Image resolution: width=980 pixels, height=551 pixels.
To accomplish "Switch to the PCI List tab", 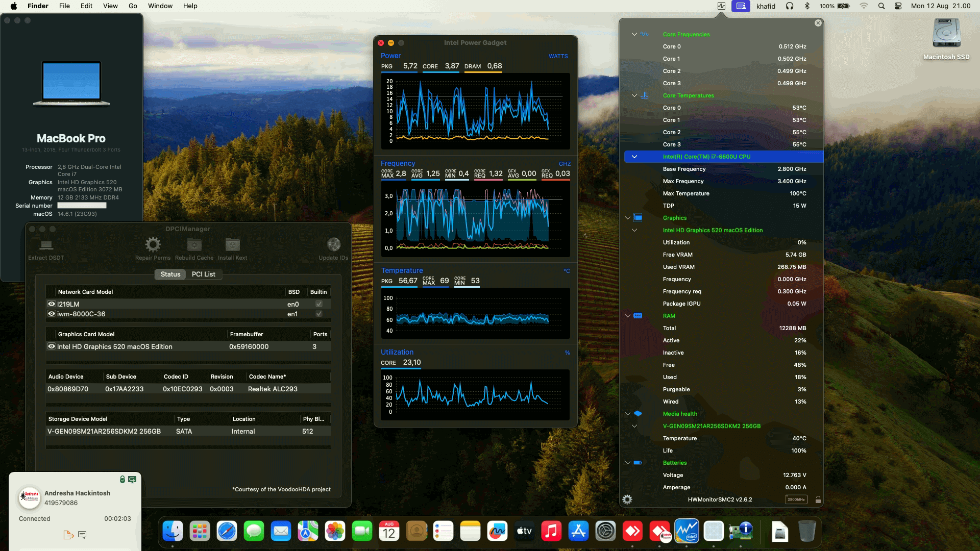I will (x=203, y=274).
